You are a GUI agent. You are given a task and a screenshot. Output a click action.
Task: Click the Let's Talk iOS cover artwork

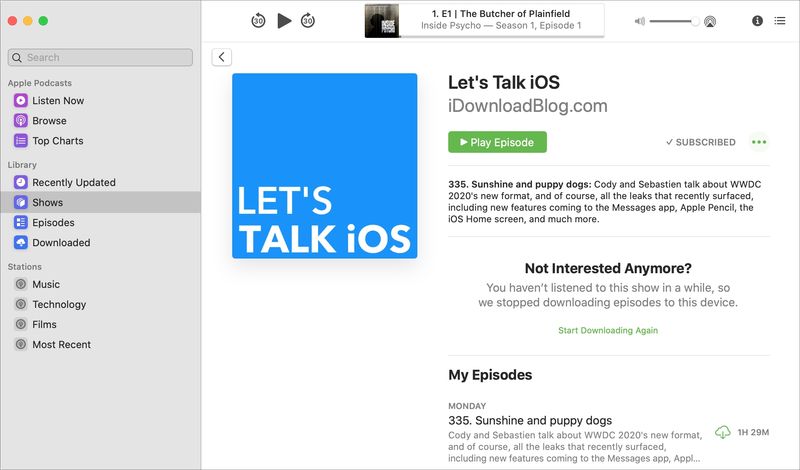click(324, 166)
